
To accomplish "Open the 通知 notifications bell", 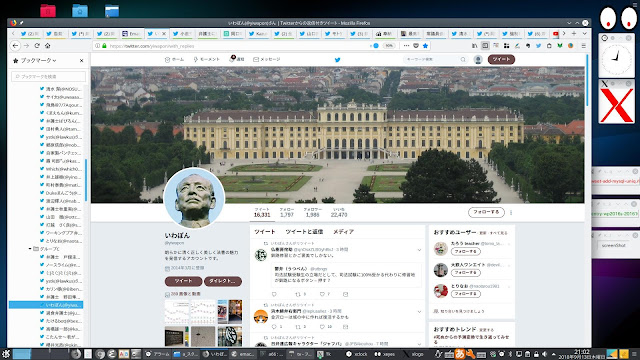I will (x=236, y=59).
